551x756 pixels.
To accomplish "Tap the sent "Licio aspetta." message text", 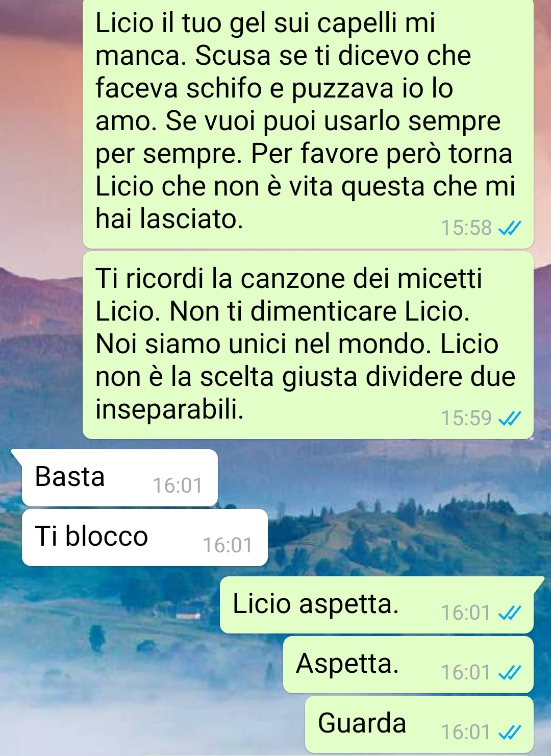I will click(316, 605).
